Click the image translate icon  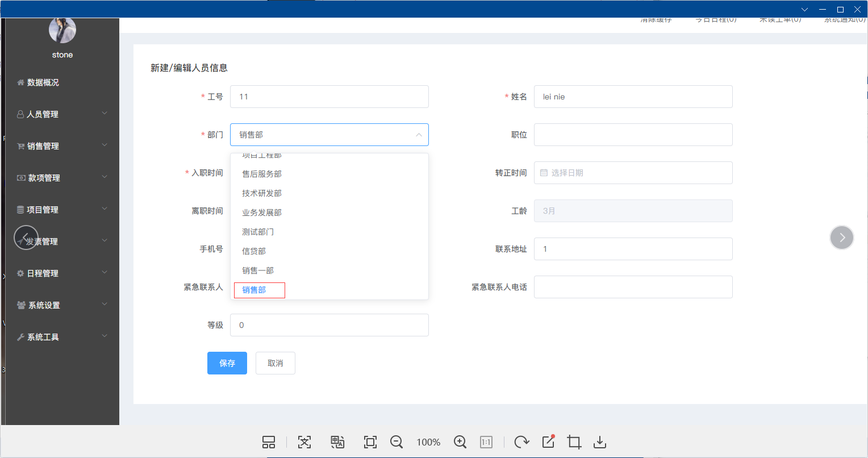[337, 442]
